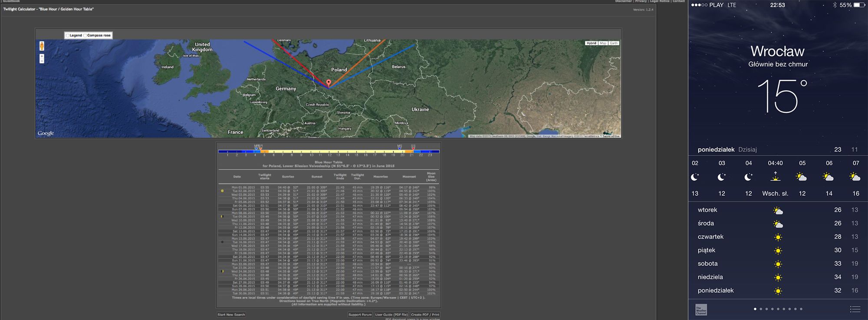Switch map to Earth view
This screenshot has width=868, height=320.
(614, 43)
